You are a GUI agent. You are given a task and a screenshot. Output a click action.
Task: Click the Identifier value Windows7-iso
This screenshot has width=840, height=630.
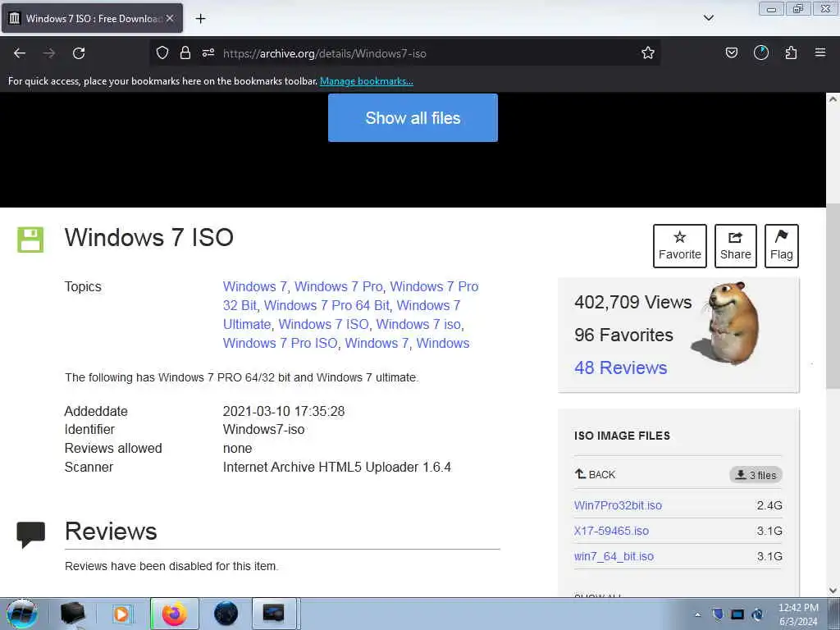point(263,430)
